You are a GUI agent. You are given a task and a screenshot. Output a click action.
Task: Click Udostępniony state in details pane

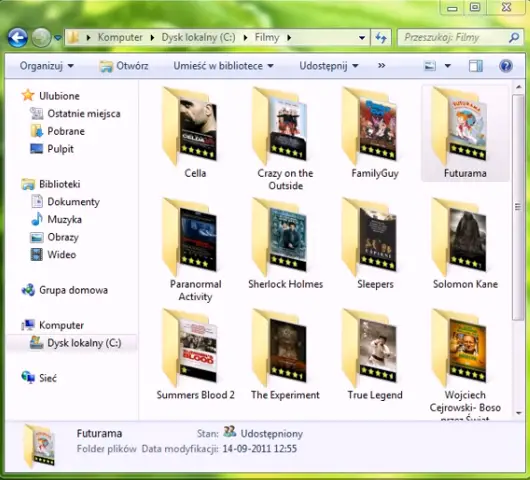pyautogui.click(x=271, y=433)
